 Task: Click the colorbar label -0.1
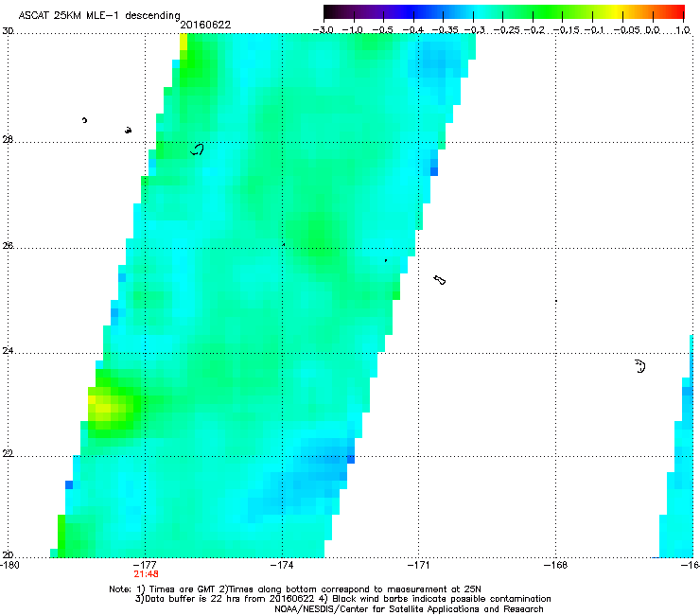(594, 30)
